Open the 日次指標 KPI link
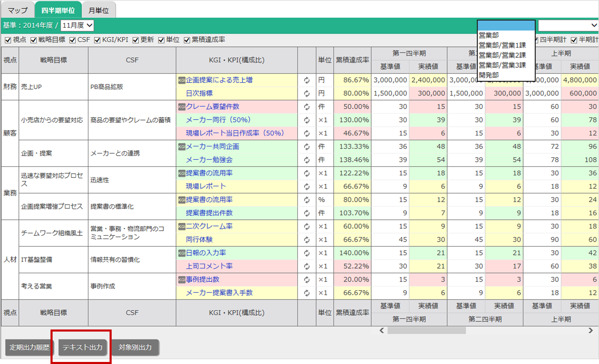Viewport: 599px width, 364px height. tap(199, 94)
